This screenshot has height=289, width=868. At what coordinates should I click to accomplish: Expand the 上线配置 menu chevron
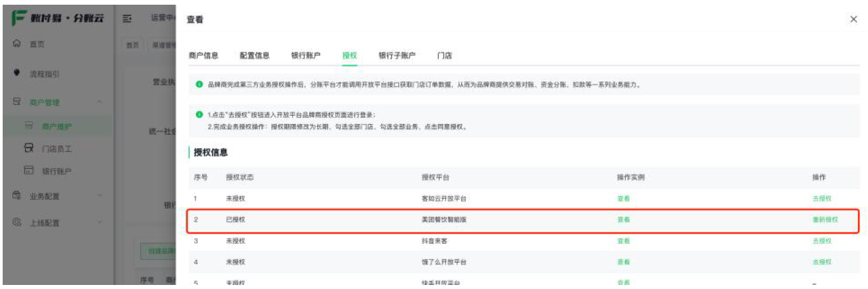click(x=100, y=223)
